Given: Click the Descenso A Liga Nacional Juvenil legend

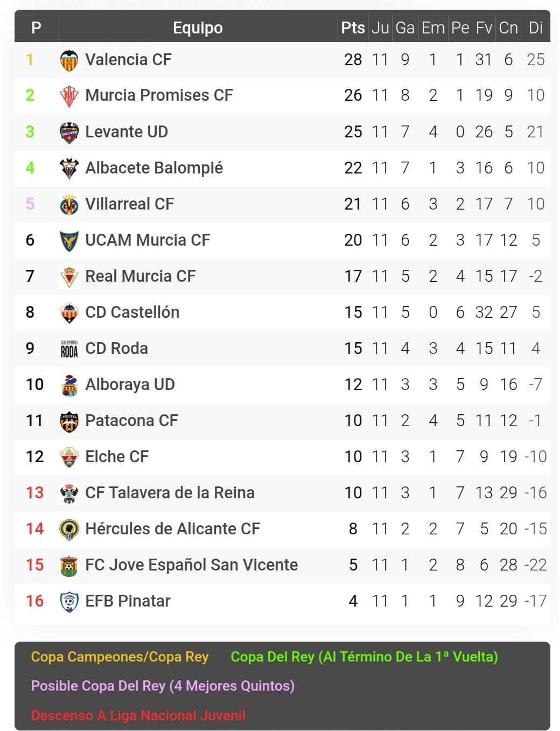Looking at the screenshot, I should pyautogui.click(x=138, y=715).
